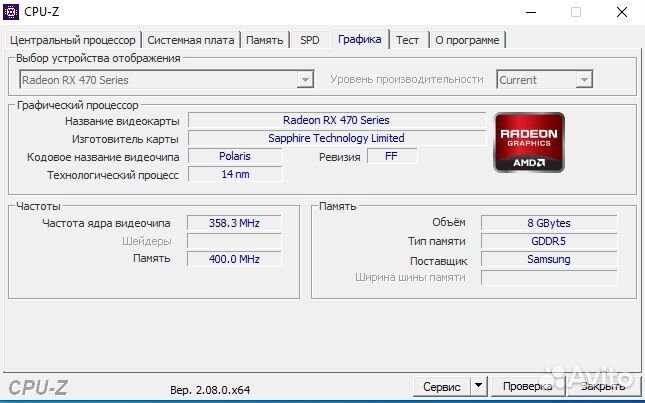Click the Уровень производительности label

point(407,79)
